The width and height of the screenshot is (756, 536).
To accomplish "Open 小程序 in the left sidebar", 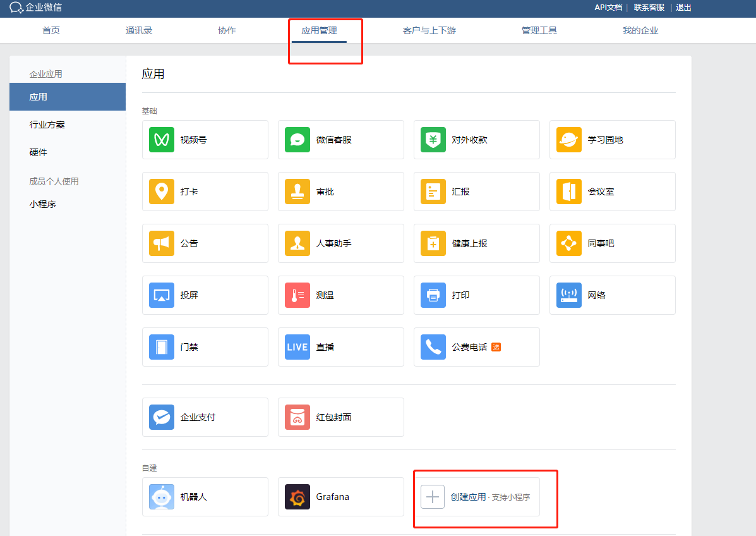I will click(43, 204).
